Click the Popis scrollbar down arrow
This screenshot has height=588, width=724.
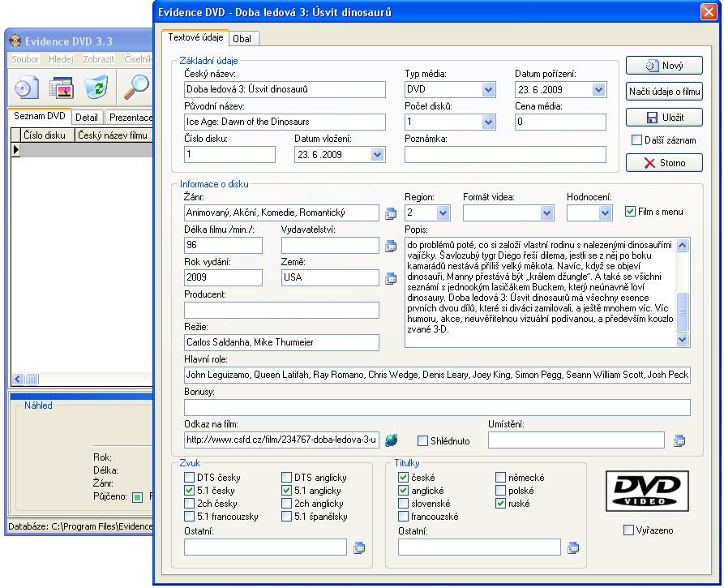[x=682, y=339]
